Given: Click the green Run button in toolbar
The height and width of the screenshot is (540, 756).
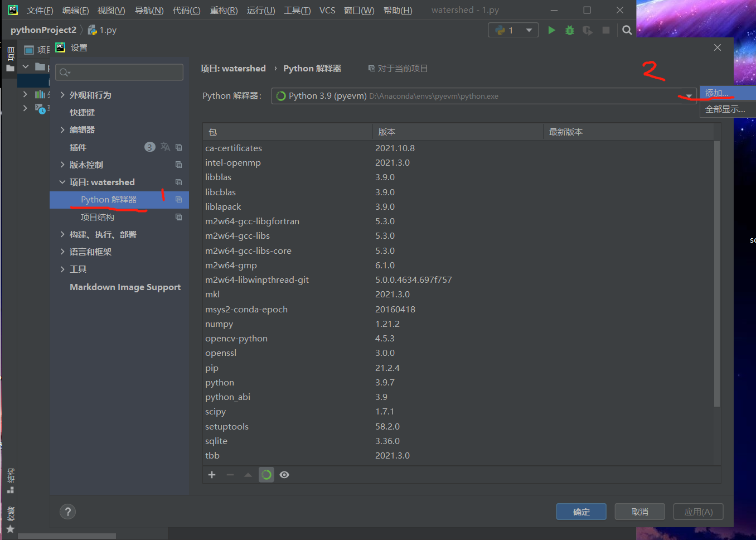Looking at the screenshot, I should coord(551,30).
